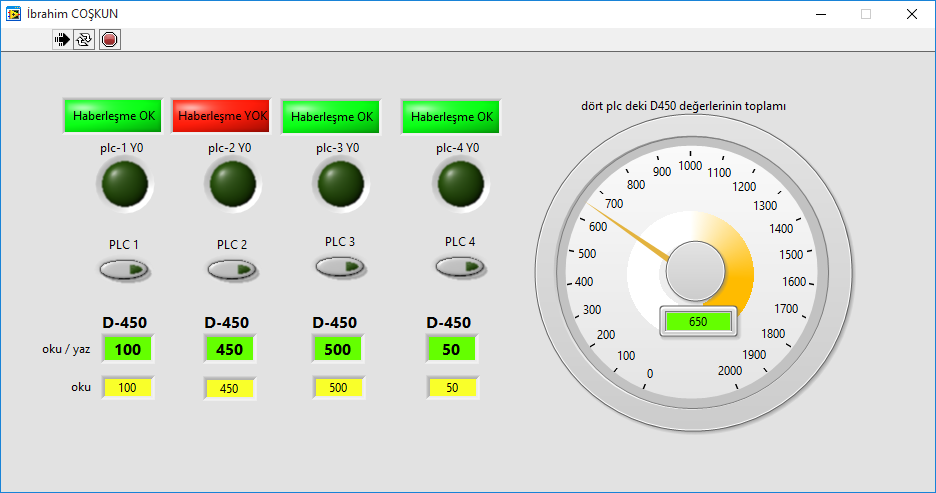Click the 0 mark on the gauge scale

(x=650, y=374)
